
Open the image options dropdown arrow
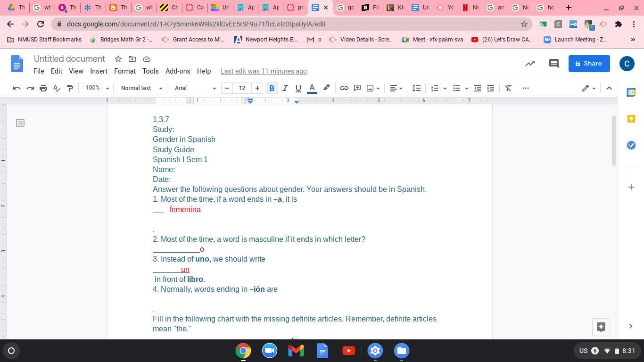[378, 88]
